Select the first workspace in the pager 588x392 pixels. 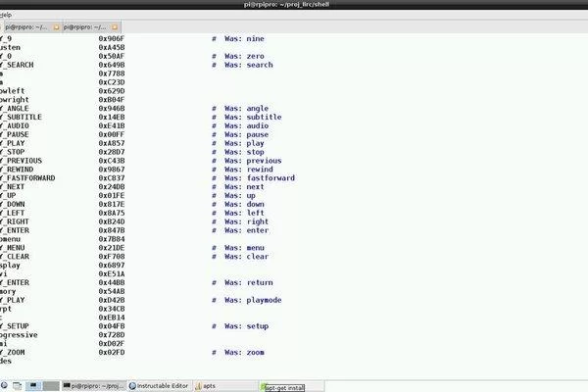[33, 385]
